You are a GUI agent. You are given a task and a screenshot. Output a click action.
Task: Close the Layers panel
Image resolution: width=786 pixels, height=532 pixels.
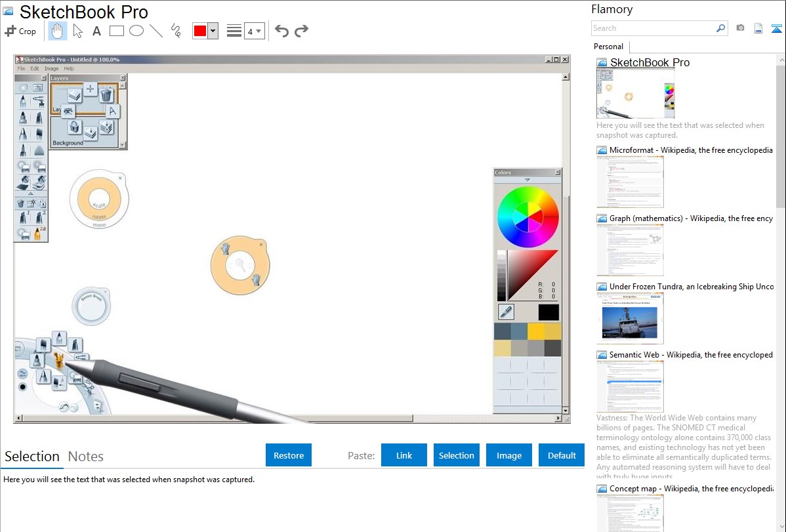123,77
